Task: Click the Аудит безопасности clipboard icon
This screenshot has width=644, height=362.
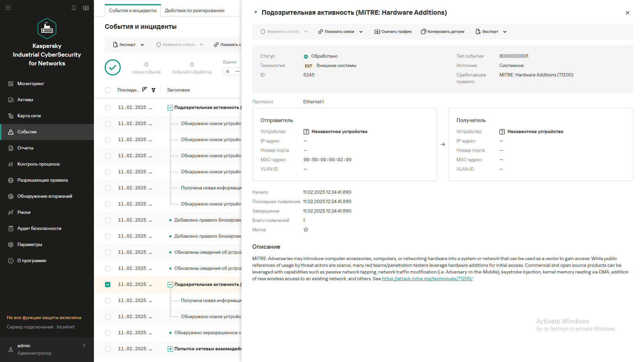Action: click(11, 229)
